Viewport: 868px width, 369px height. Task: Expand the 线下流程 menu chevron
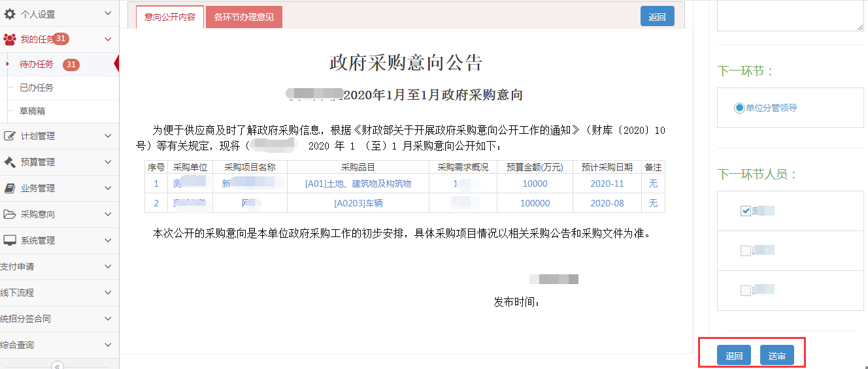tap(108, 293)
